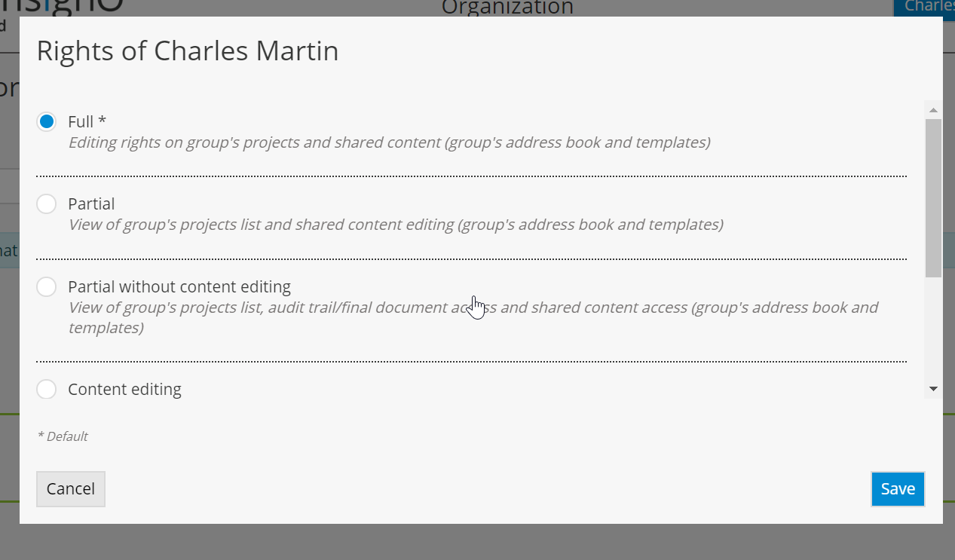This screenshot has width=955, height=560.
Task: Click the "Rights of Charles Martin" title
Action: pos(188,51)
